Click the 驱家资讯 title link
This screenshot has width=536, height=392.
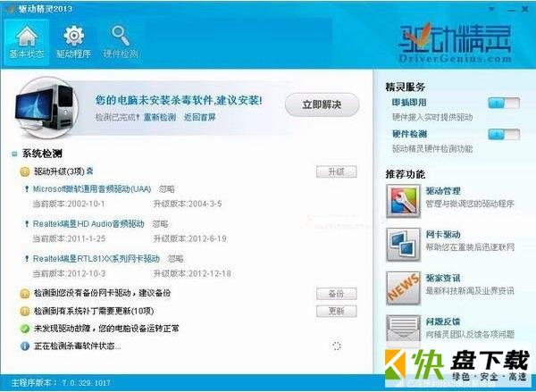click(x=443, y=279)
